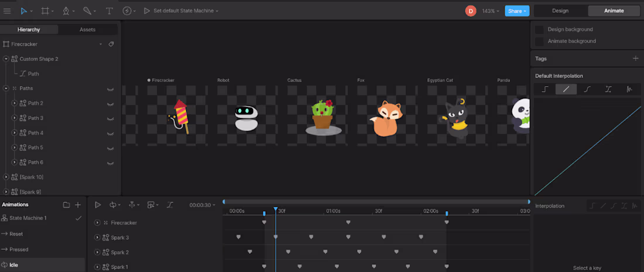Image resolution: width=644 pixels, height=272 pixels.
Task: Toggle visibility of the Paths group
Action: click(x=110, y=88)
